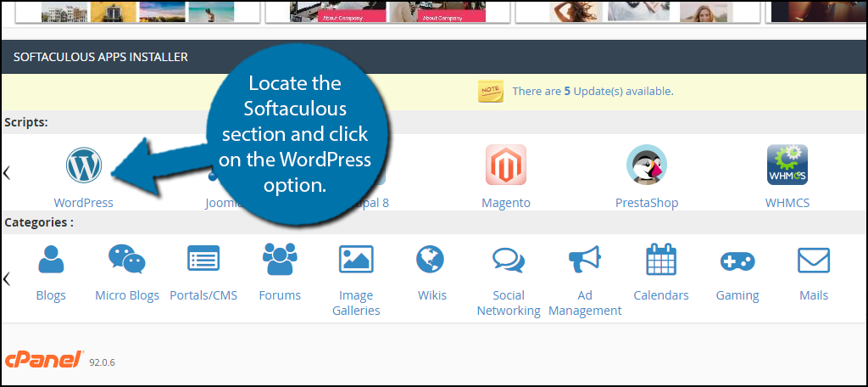Click the Blogs category icon
The height and width of the screenshot is (387, 868).
[51, 260]
